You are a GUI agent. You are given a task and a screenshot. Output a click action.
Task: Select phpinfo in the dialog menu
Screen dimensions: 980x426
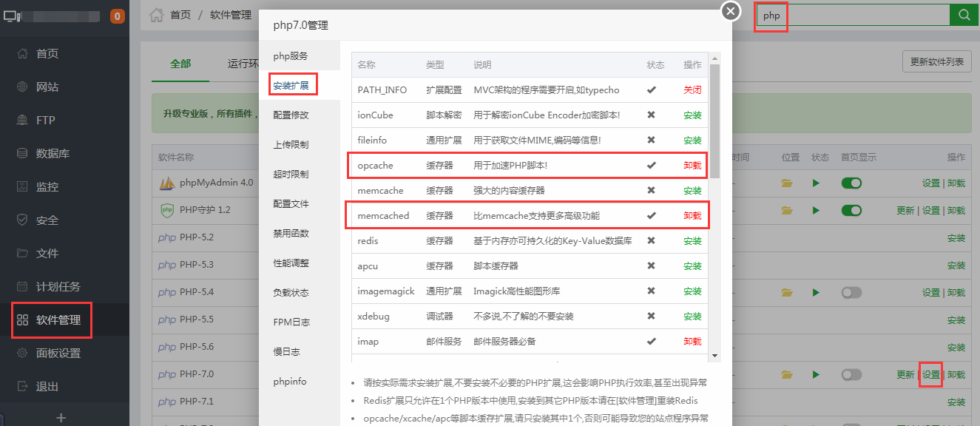tap(289, 382)
